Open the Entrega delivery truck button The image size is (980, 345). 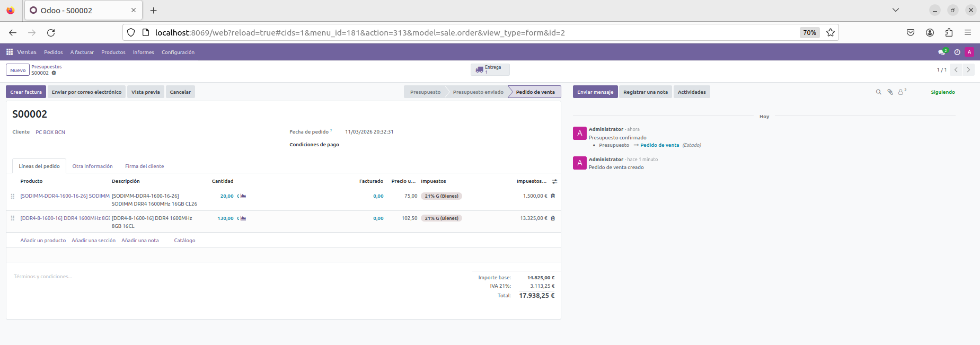490,69
